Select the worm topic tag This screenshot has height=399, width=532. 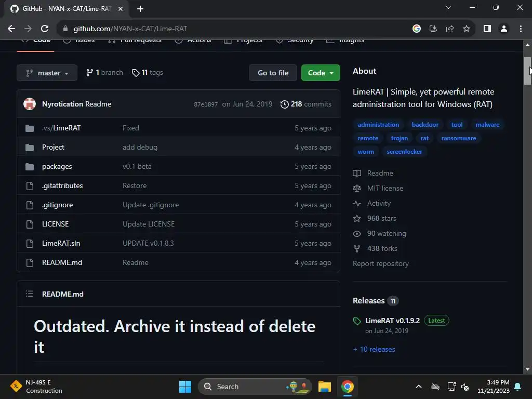point(366,152)
